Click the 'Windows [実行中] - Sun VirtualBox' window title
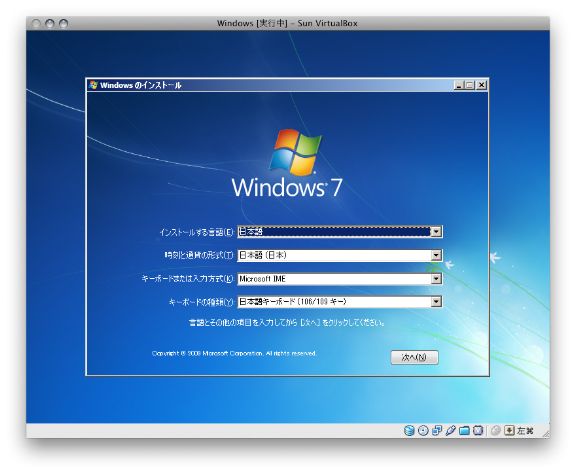The width and height of the screenshot is (576, 474). click(287, 24)
